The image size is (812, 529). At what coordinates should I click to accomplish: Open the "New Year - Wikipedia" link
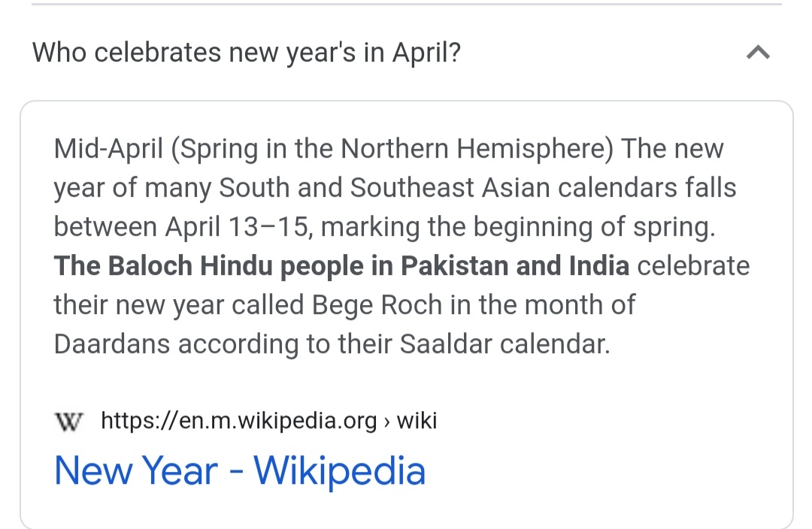(240, 470)
